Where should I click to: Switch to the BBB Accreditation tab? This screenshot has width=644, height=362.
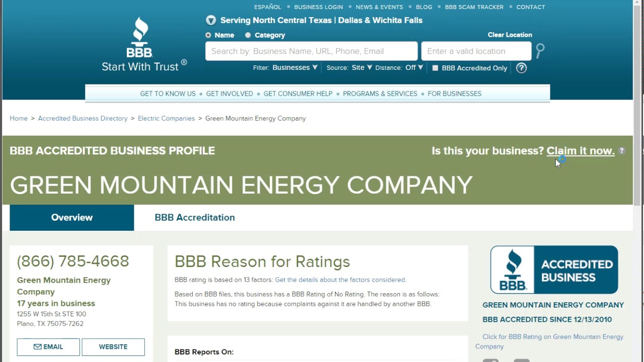point(195,218)
